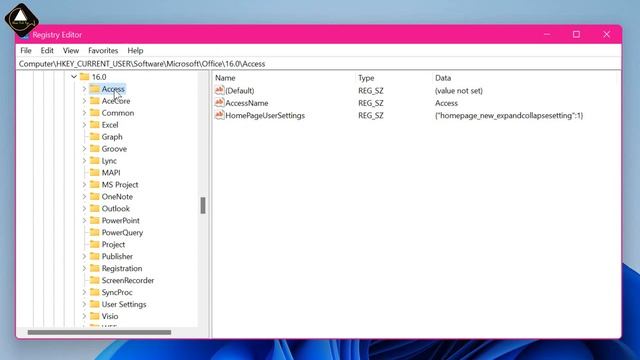Click the Groove folder icon
This screenshot has width=640, height=360.
click(95, 149)
